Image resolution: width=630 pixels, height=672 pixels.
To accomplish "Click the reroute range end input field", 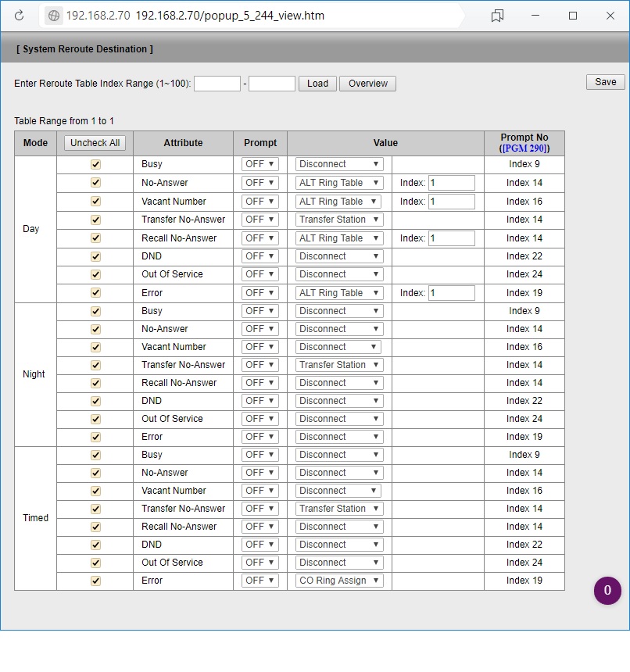I will point(271,84).
